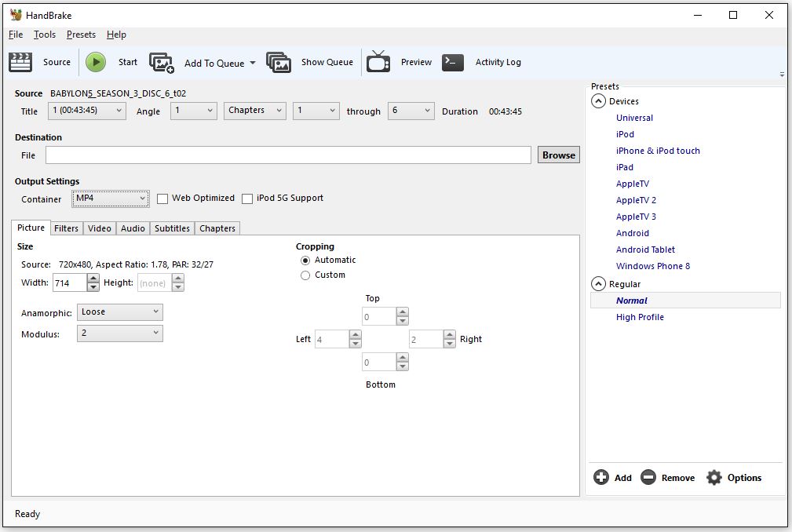Switch to the Subtitles tab

(x=172, y=228)
